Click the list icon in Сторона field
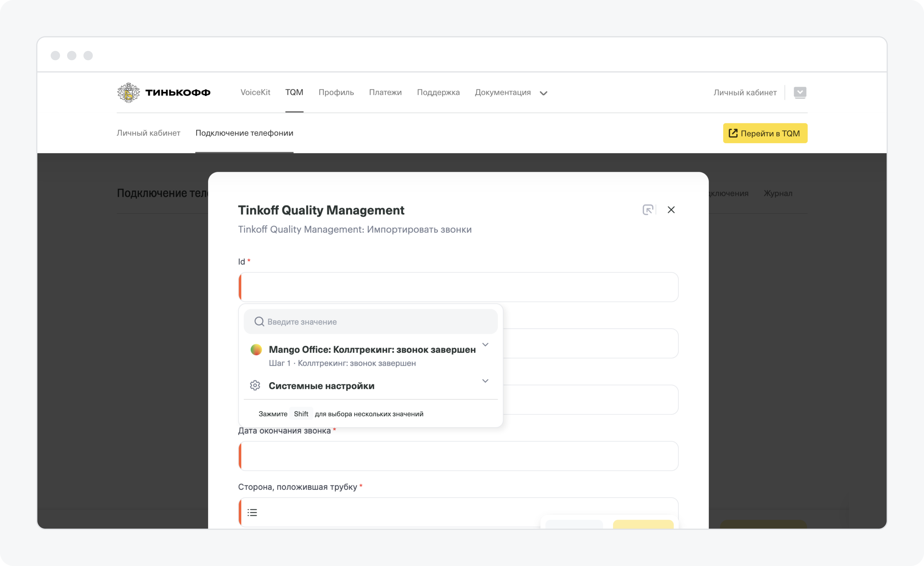Screen dimensions: 924x566 point(253,513)
